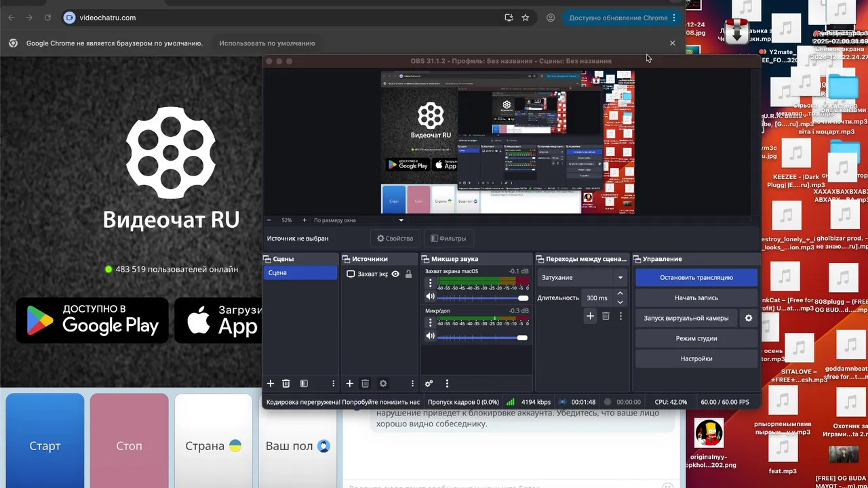Open Chrome profile icon
868x488 pixels.
click(x=551, y=18)
